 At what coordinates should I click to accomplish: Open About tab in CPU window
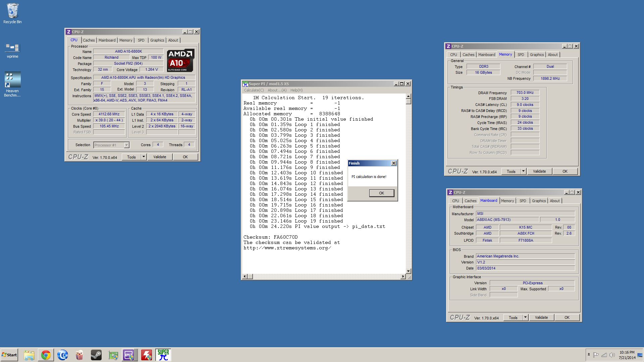point(173,40)
